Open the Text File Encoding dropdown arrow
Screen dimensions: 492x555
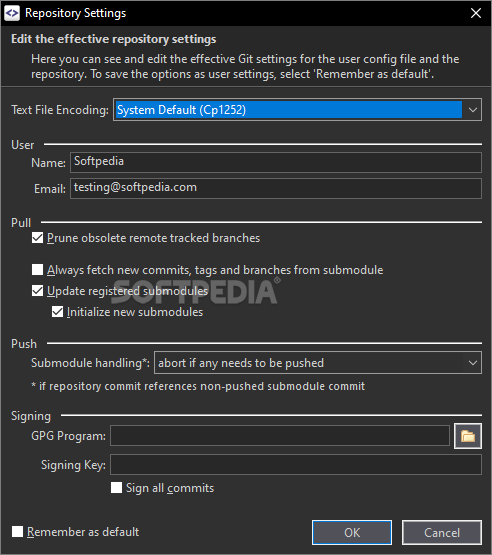[x=473, y=110]
